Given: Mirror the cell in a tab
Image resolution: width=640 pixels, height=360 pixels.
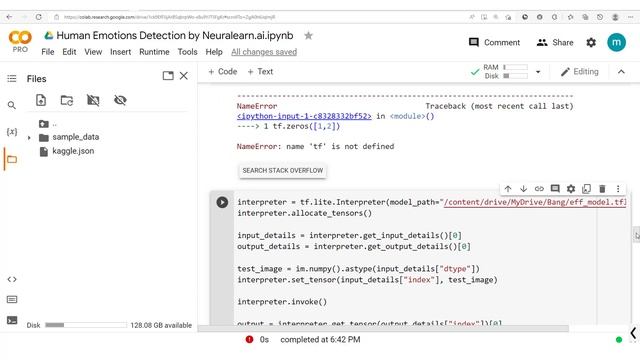Looking at the screenshot, I should coord(587,189).
